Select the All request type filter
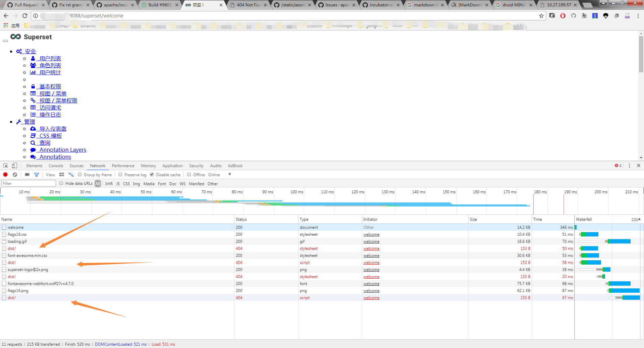 tap(98, 184)
